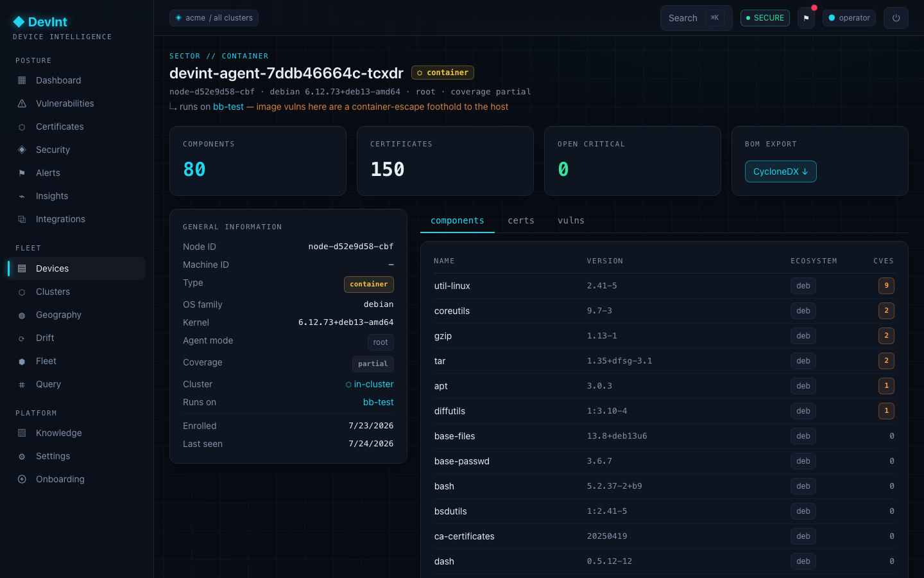The height and width of the screenshot is (578, 924).
Task: Click the Query hash icon
Action: (x=22, y=385)
